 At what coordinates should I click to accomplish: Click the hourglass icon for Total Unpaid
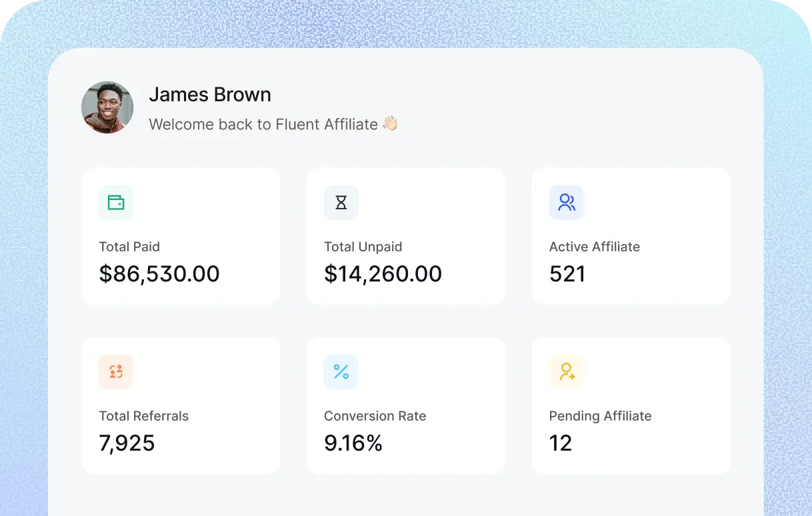point(341,203)
